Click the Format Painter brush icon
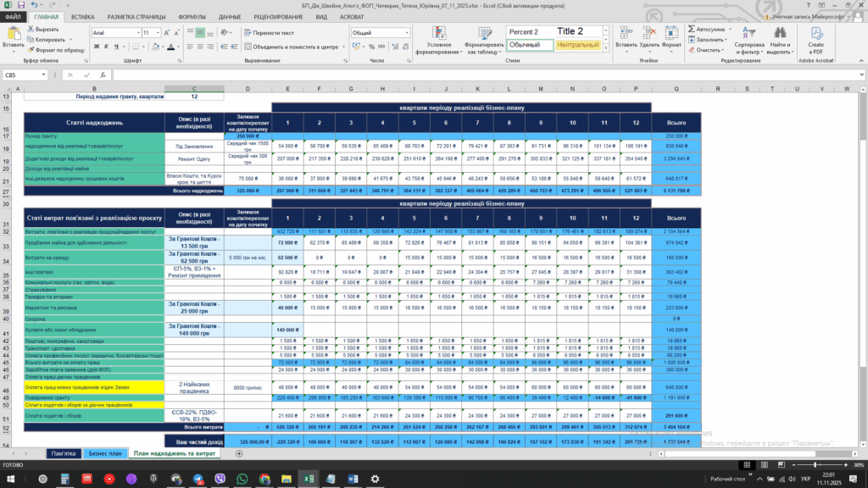This screenshot has height=488, width=868. (31, 50)
